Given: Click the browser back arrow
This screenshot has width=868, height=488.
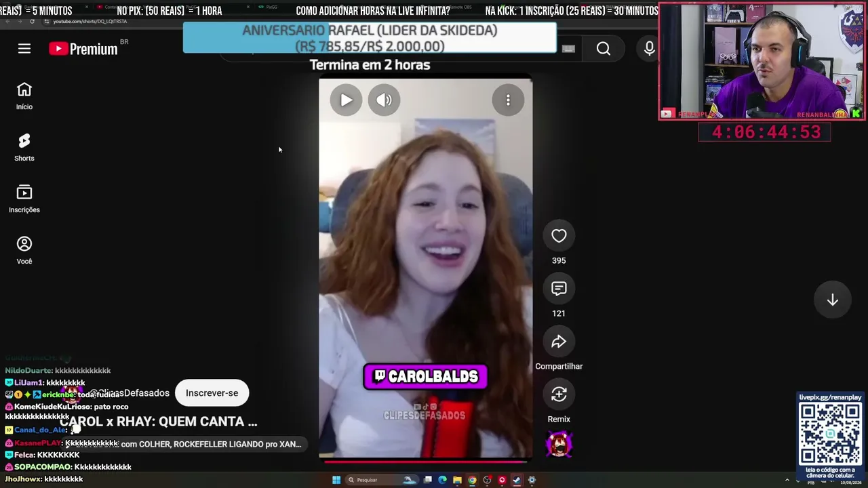Looking at the screenshot, I should [x=7, y=22].
